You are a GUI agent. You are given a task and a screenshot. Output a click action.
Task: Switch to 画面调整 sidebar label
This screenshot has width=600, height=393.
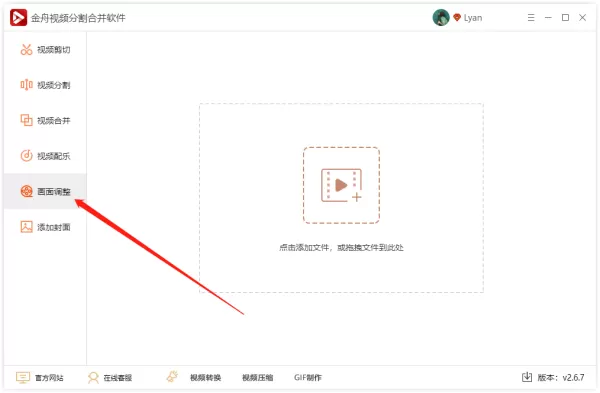pos(54,191)
